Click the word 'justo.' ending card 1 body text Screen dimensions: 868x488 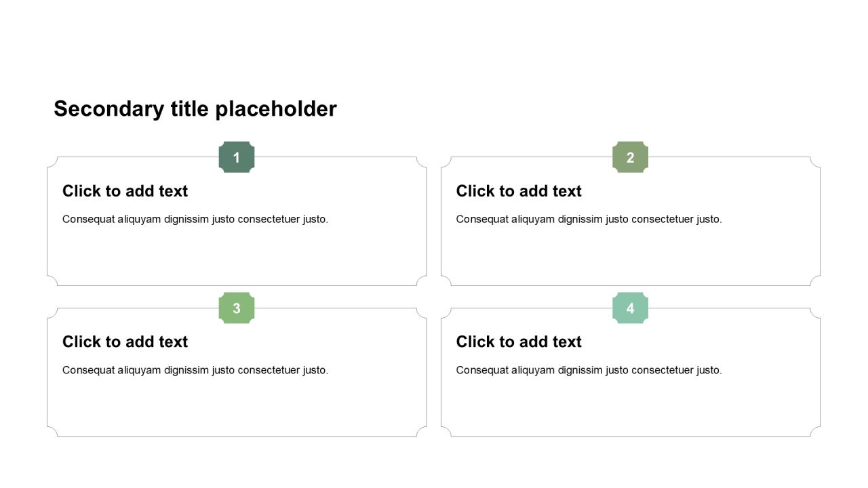316,219
